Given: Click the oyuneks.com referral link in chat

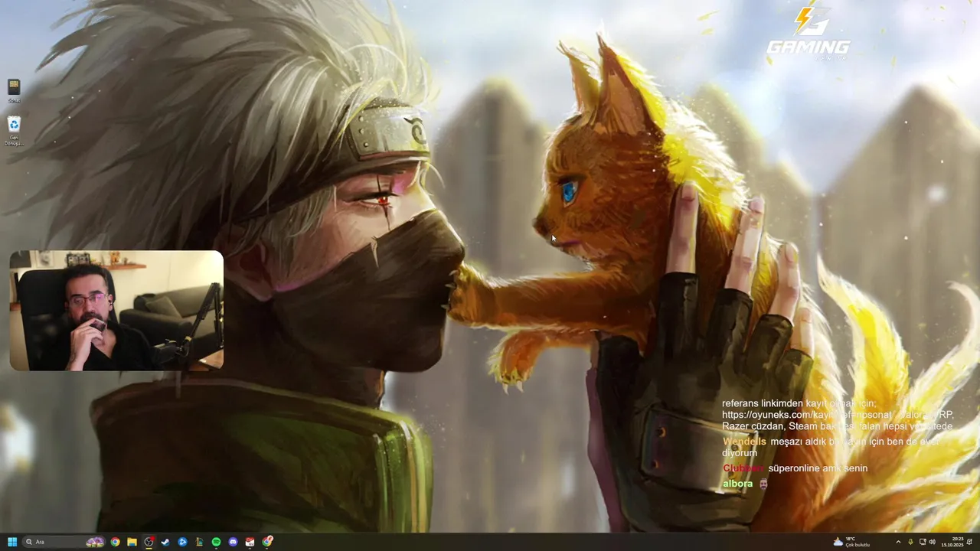Looking at the screenshot, I should click(807, 415).
